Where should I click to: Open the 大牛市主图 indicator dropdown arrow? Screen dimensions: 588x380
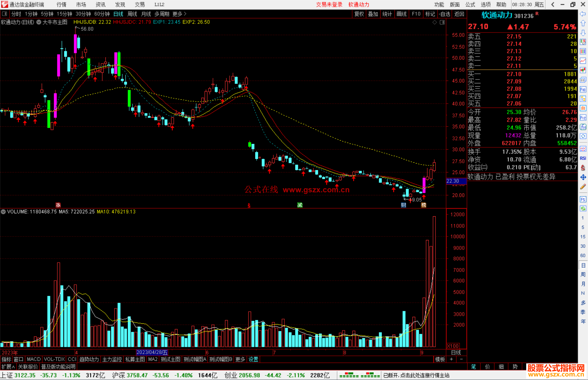click(39, 22)
